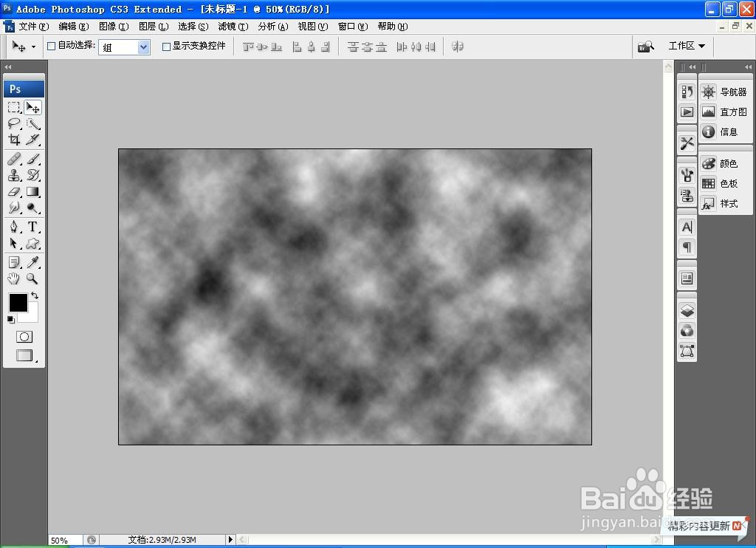Open the Character panel icon

(687, 227)
